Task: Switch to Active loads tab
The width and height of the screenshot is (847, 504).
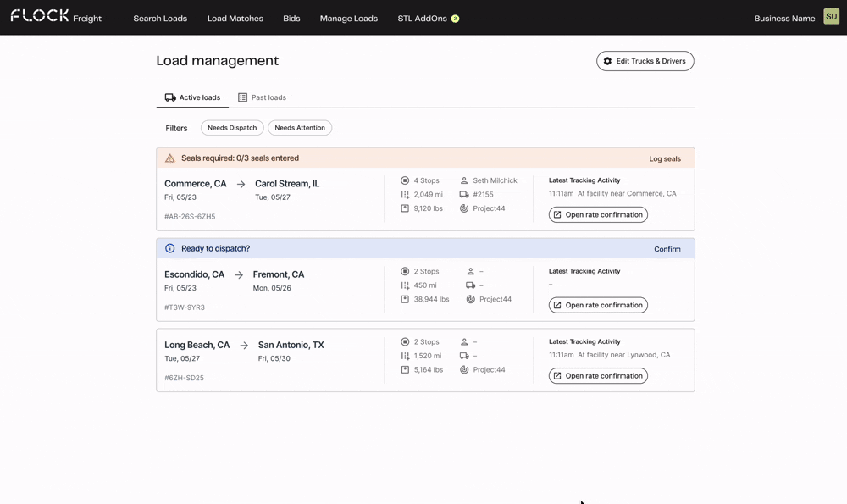Action: (x=192, y=97)
